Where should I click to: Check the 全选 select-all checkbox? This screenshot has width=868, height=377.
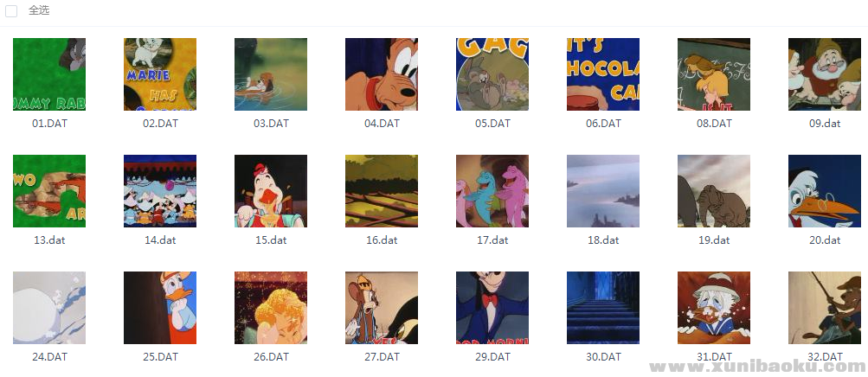(x=11, y=11)
